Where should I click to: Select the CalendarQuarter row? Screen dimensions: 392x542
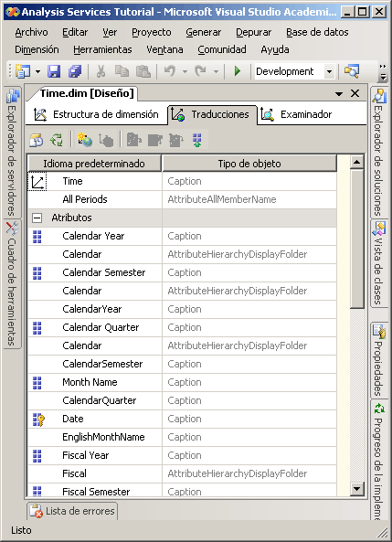tap(182, 400)
